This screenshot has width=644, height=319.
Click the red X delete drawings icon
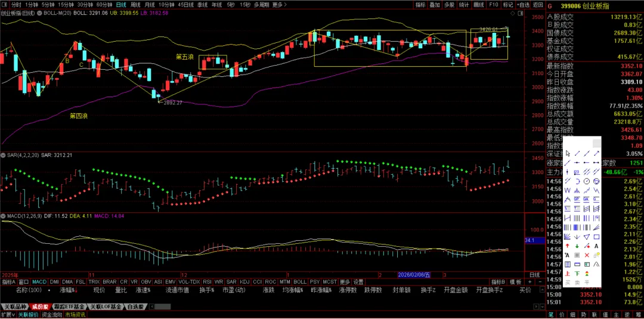[x=587, y=255]
